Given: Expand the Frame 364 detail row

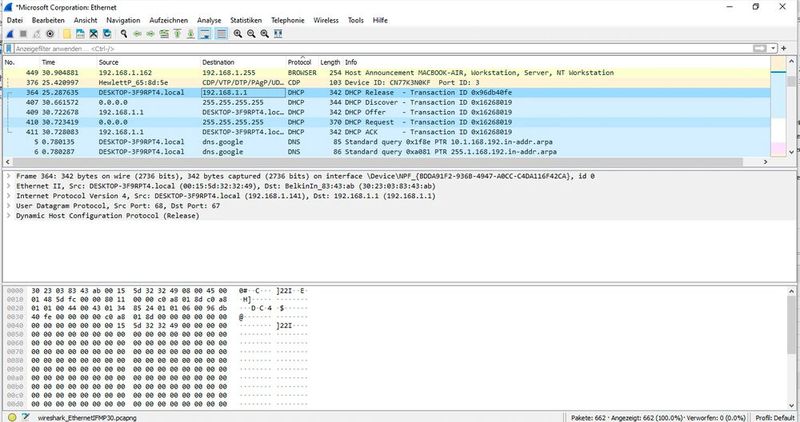Looking at the screenshot, I should (9, 176).
